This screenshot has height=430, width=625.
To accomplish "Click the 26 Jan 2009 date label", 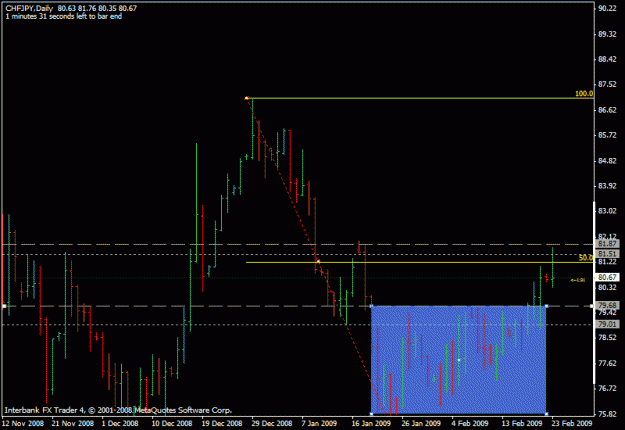I will click(x=421, y=423).
